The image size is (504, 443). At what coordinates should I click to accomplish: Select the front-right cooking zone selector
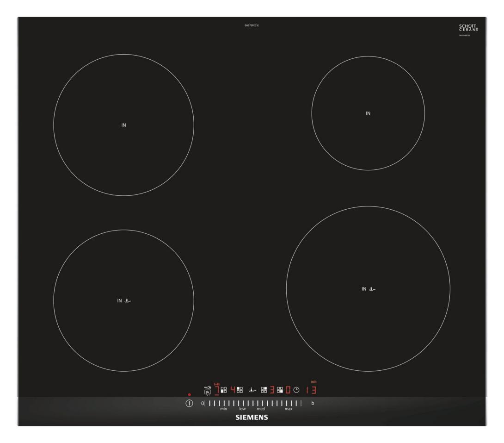point(280,390)
